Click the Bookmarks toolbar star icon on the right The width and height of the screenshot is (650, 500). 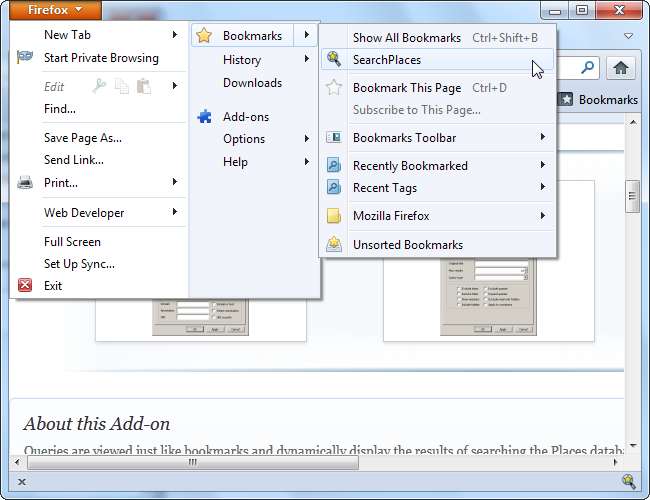(x=565, y=100)
